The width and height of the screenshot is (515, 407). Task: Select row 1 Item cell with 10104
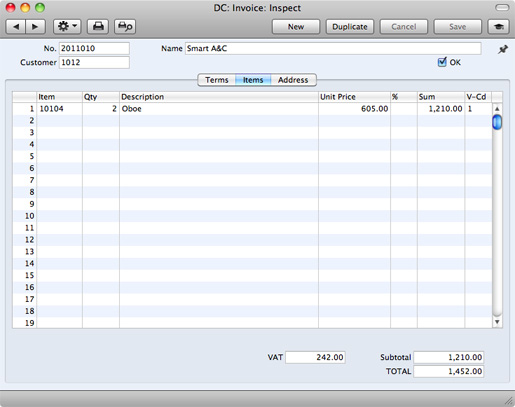[x=59, y=109]
